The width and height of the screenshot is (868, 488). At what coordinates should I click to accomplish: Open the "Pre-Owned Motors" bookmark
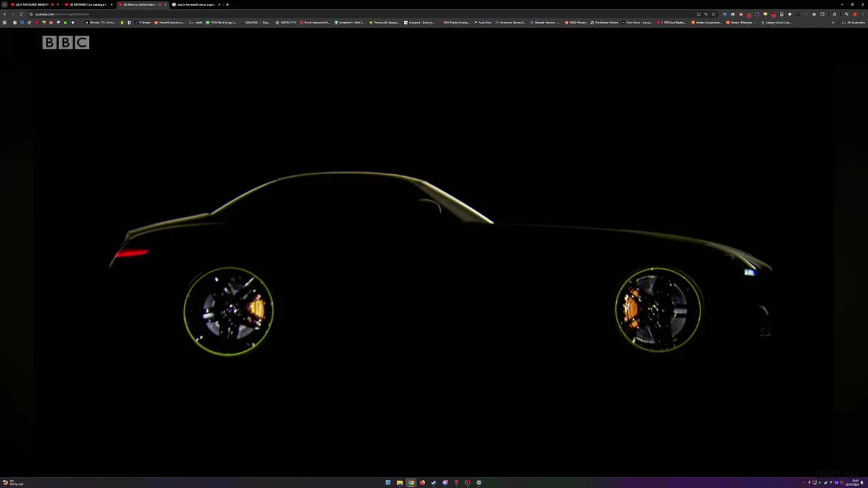604,22
